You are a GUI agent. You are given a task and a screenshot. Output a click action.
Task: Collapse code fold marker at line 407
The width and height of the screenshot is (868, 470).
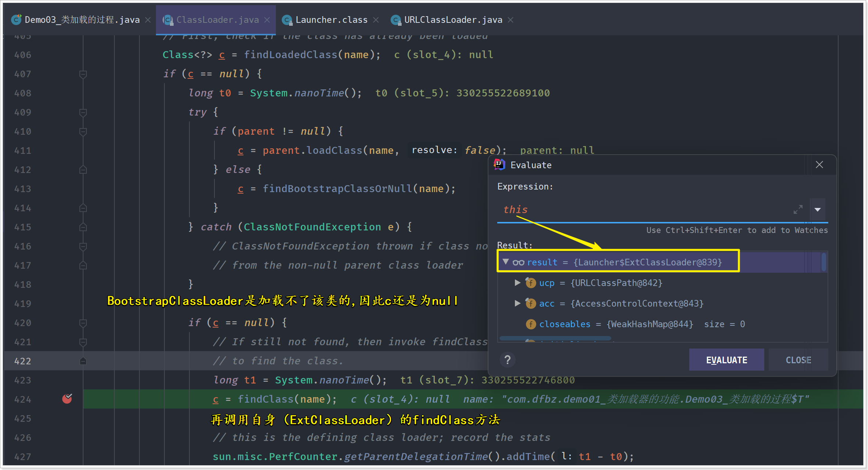(x=83, y=74)
